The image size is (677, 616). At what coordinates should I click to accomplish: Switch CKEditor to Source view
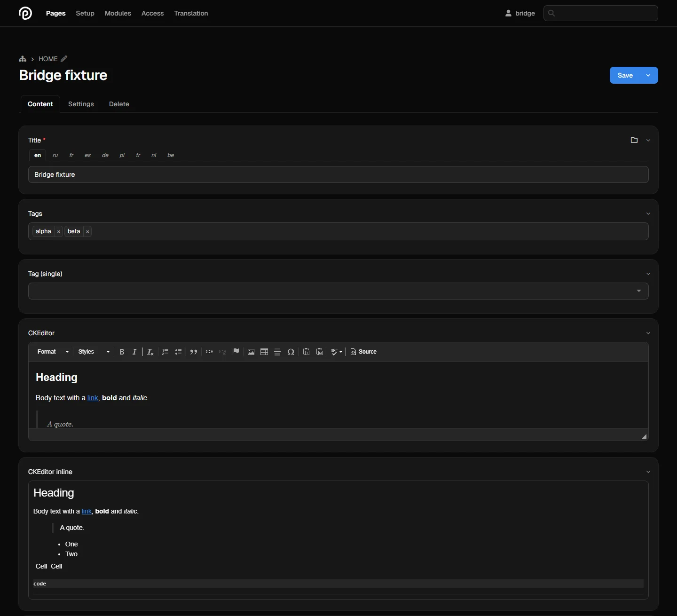coord(364,352)
